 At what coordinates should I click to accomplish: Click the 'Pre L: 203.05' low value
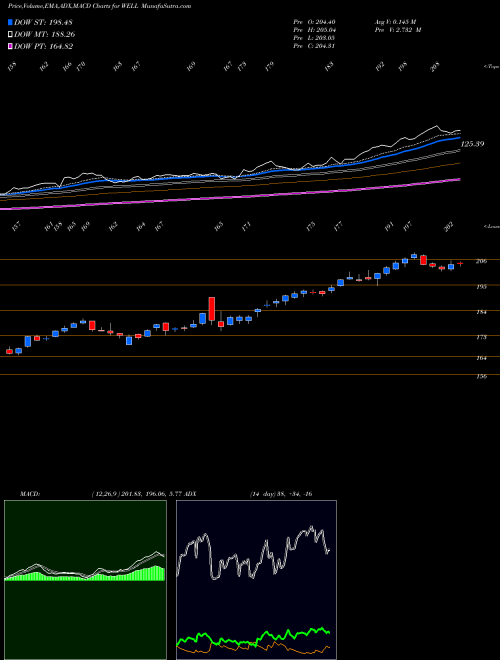[314, 38]
